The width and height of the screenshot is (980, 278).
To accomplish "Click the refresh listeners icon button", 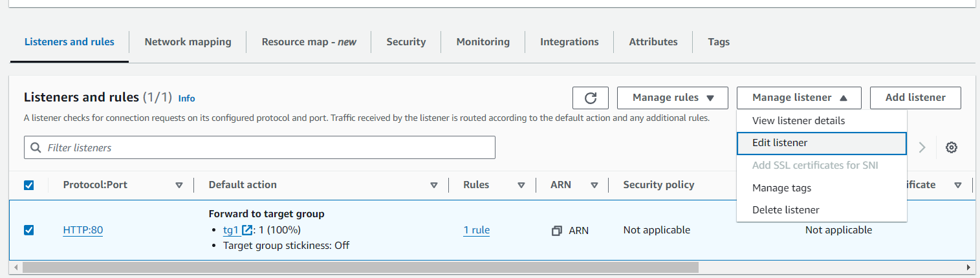I will coord(590,98).
